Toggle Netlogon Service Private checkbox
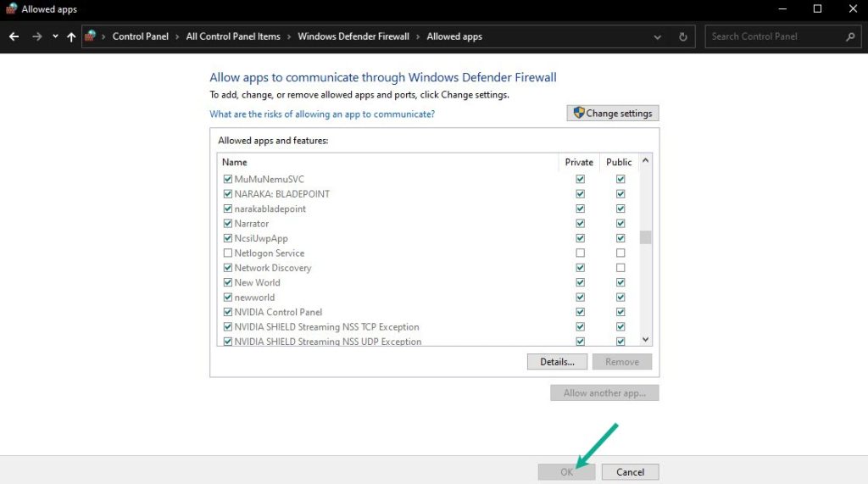Screen dimensions: 868x484 [x=580, y=253]
